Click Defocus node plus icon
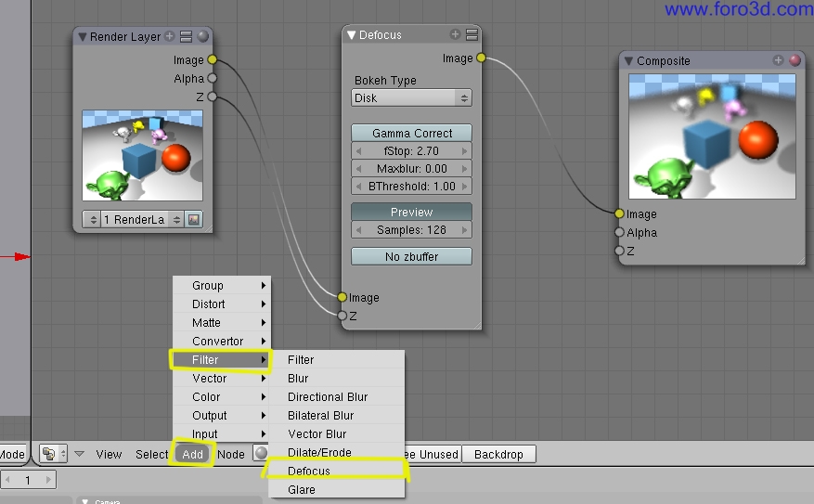814x504 pixels. click(x=456, y=34)
